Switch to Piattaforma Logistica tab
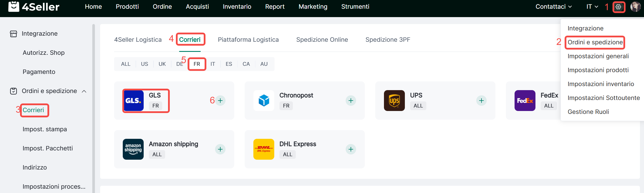The height and width of the screenshot is (193, 644). click(248, 40)
